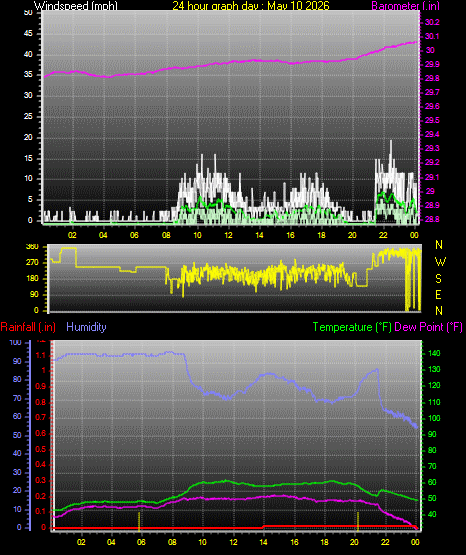Viewport: 466px width, 555px height.
Task: Click the 360 degree wind direction label
Action: point(32,247)
